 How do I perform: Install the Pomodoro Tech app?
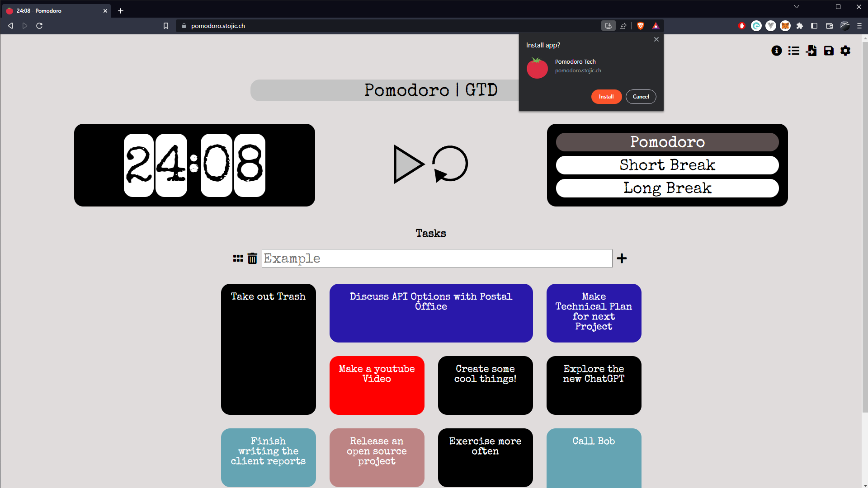click(x=606, y=96)
